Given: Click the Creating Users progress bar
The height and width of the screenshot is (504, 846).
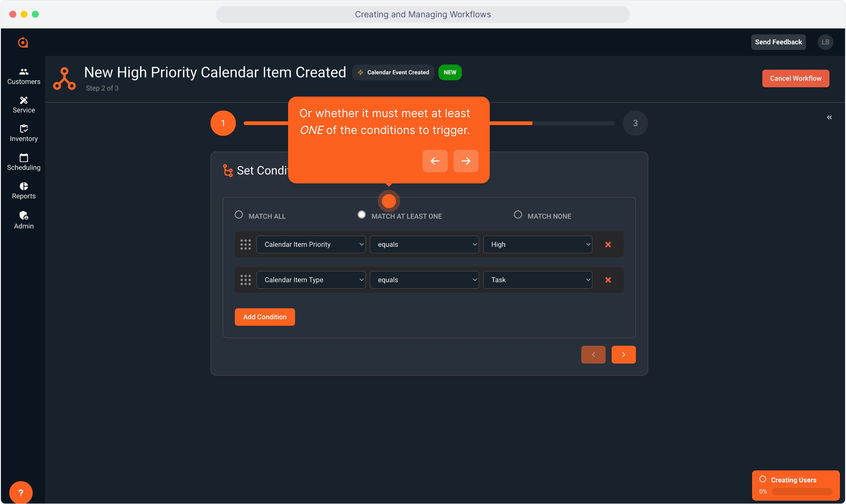Looking at the screenshot, I should 802,491.
